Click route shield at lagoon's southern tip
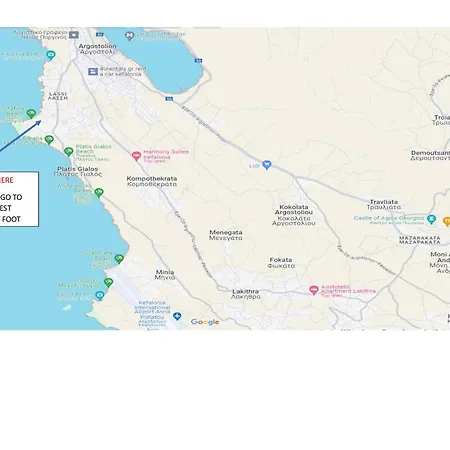Viewport: 450px width, 450px height. (169, 99)
